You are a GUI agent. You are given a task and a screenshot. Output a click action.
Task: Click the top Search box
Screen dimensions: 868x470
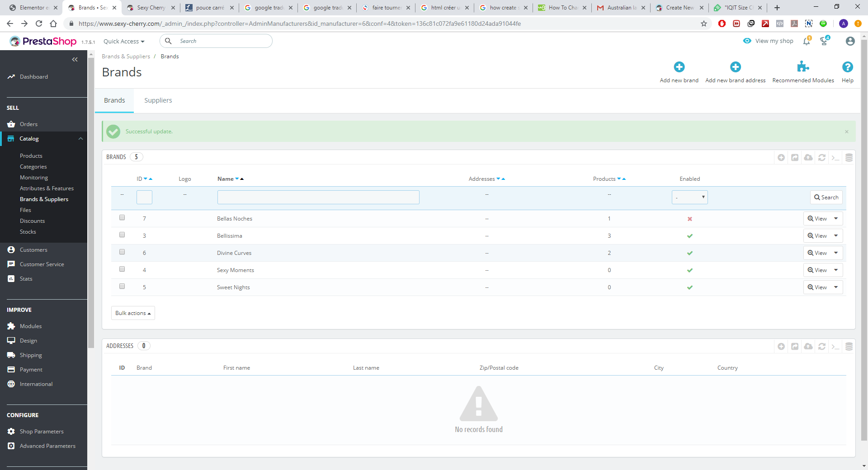[216, 41]
